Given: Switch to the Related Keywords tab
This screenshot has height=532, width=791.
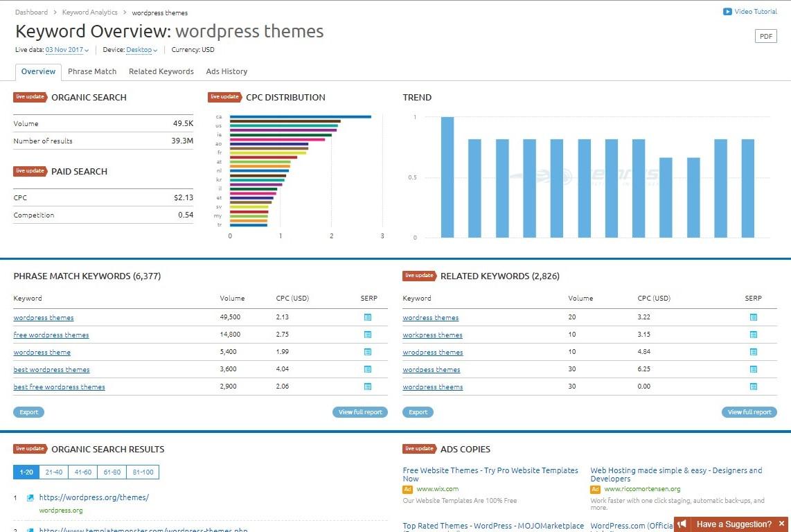Looking at the screenshot, I should (161, 71).
